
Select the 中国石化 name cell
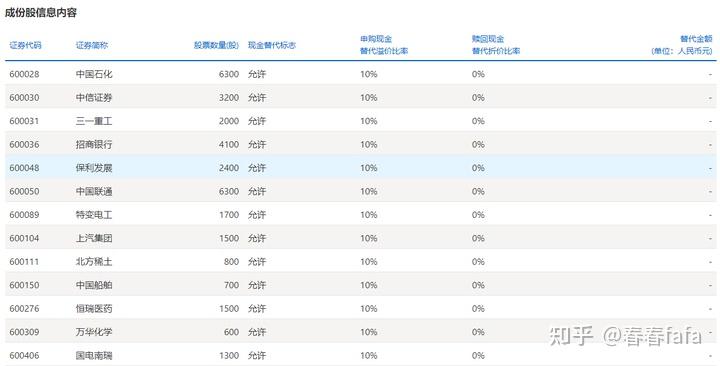coord(94,74)
